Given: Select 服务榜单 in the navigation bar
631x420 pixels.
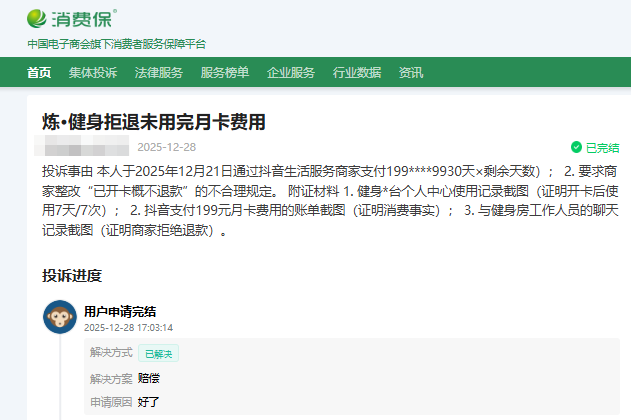Looking at the screenshot, I should click(225, 73).
